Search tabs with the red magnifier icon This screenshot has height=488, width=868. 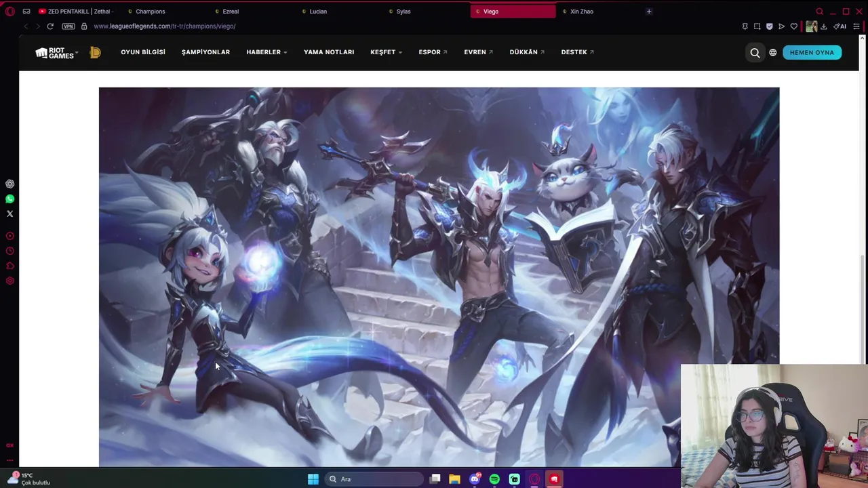819,12
